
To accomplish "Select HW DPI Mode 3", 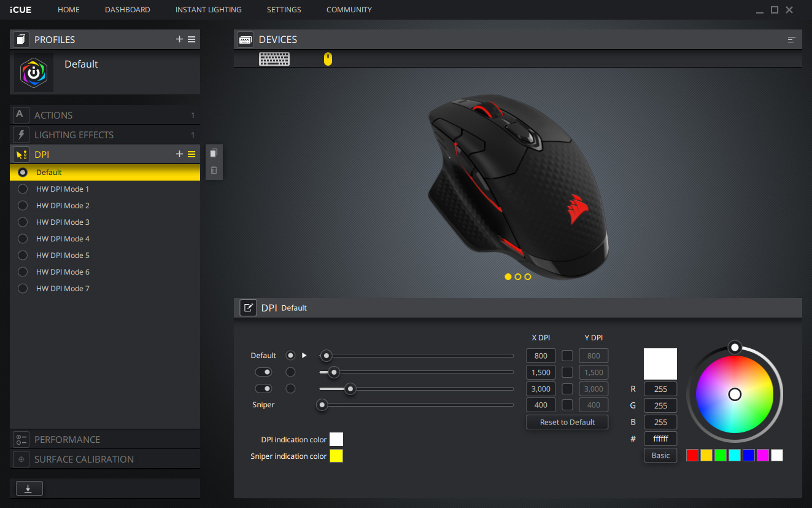I will [105, 222].
